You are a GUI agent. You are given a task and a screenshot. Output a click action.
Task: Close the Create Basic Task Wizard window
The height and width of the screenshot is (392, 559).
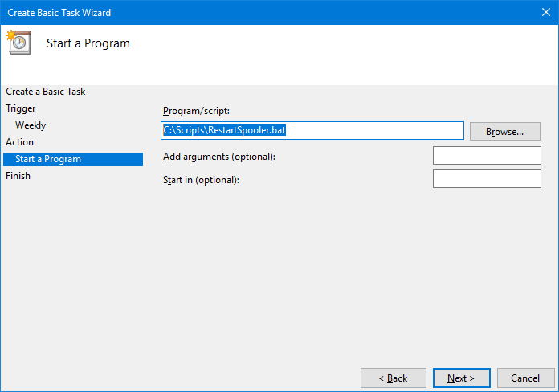coord(546,12)
